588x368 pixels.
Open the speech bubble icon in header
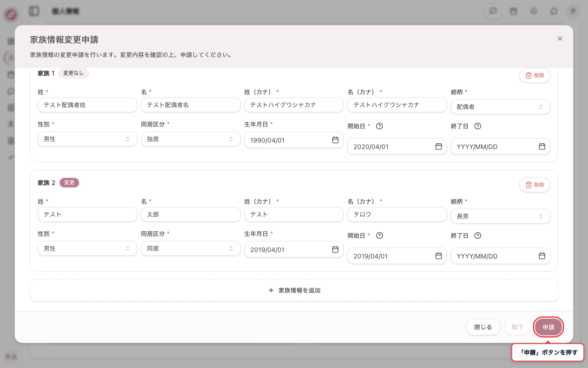554,11
